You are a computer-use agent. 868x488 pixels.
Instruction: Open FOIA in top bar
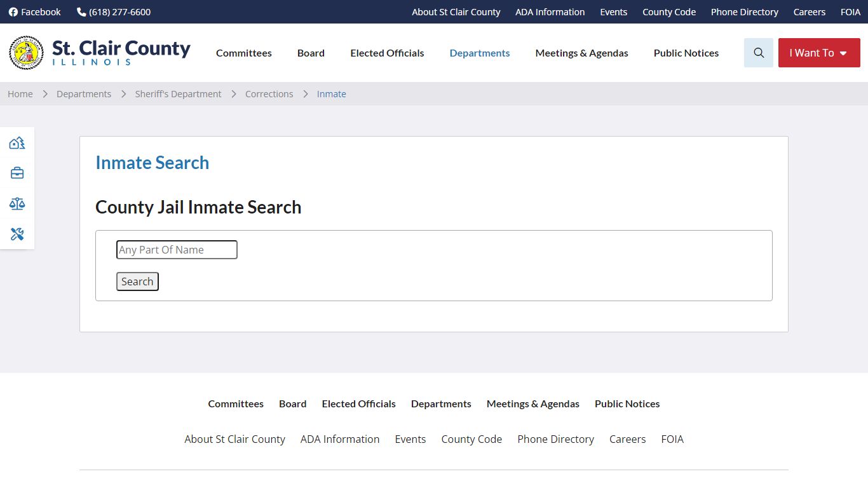pos(850,12)
